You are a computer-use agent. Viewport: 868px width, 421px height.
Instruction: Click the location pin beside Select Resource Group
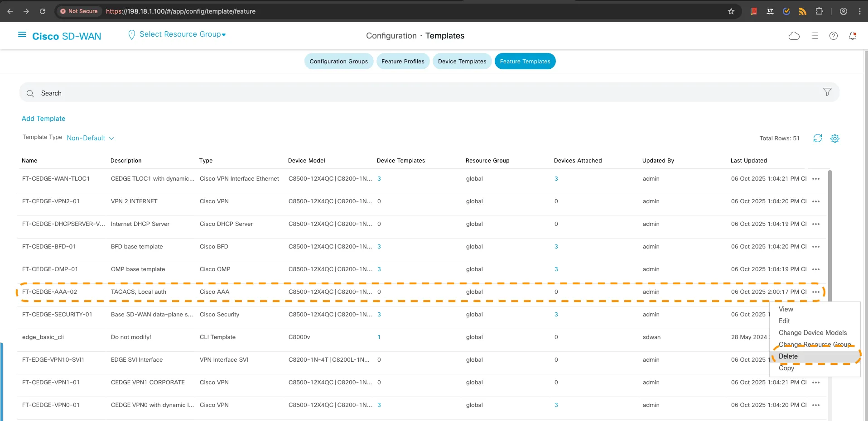(x=131, y=34)
